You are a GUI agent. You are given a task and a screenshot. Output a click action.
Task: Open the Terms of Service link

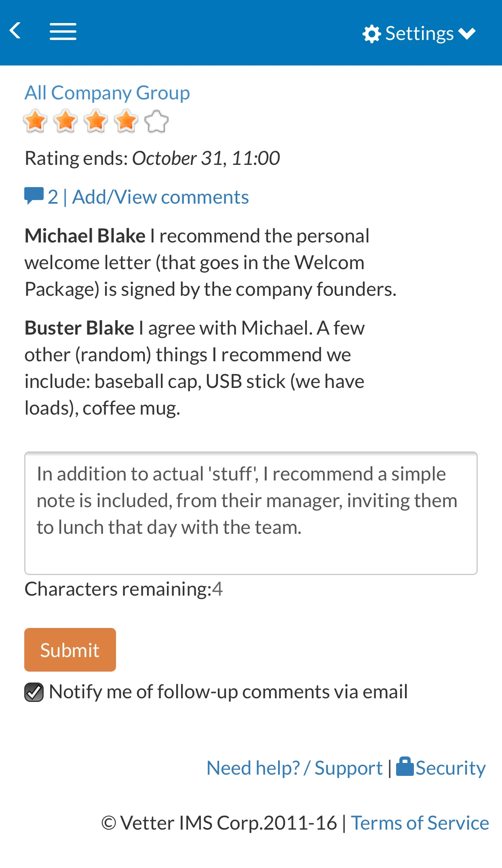[x=420, y=823]
